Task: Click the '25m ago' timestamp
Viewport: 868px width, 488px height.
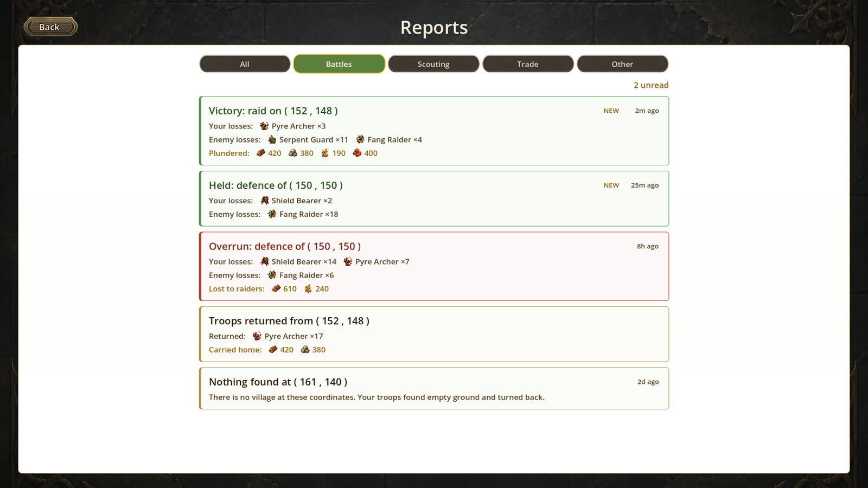Action: (x=644, y=185)
